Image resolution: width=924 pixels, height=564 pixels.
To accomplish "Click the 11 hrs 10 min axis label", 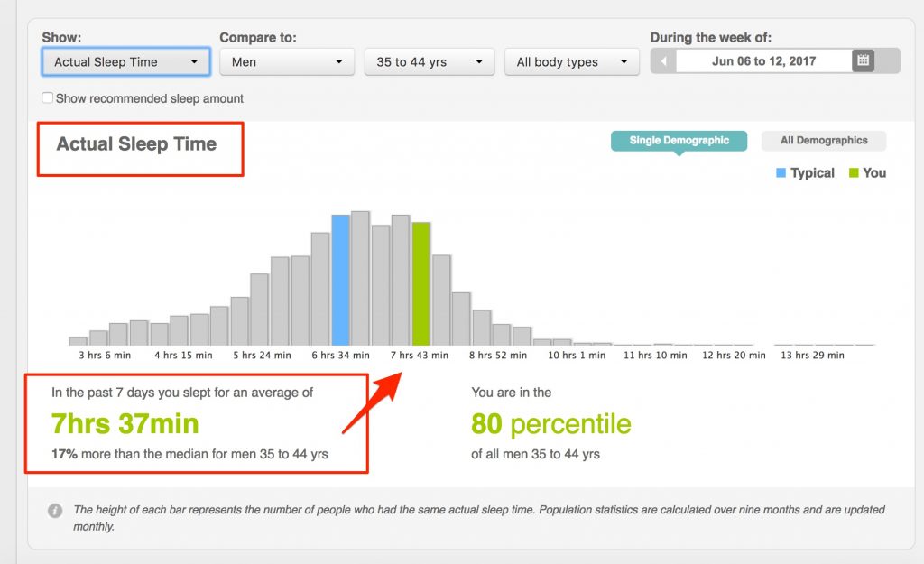I will click(x=655, y=356).
